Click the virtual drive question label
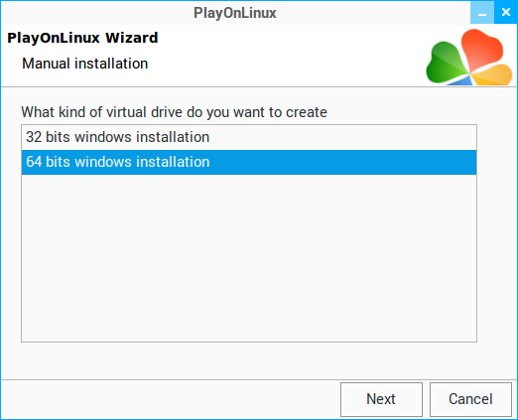This screenshot has width=518, height=420. [174, 112]
